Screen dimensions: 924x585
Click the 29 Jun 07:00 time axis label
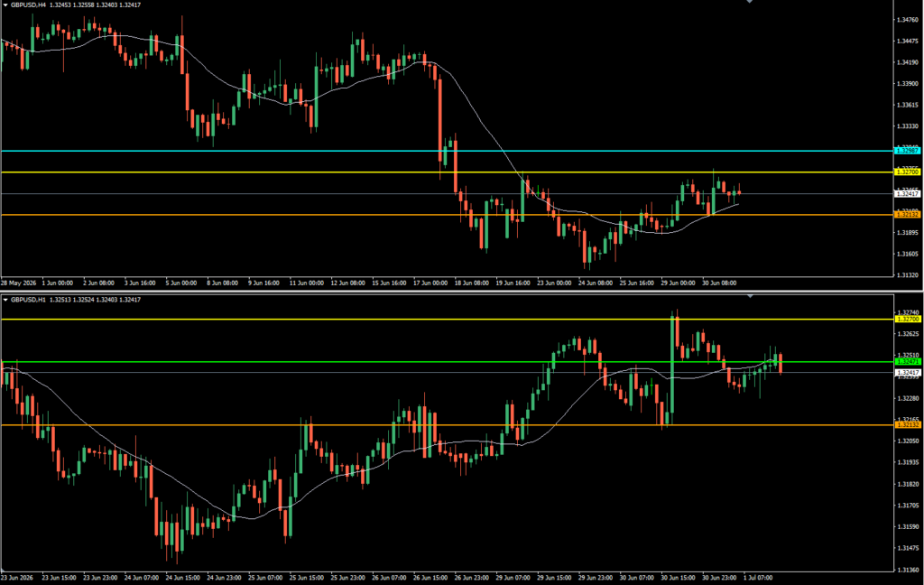[513, 578]
